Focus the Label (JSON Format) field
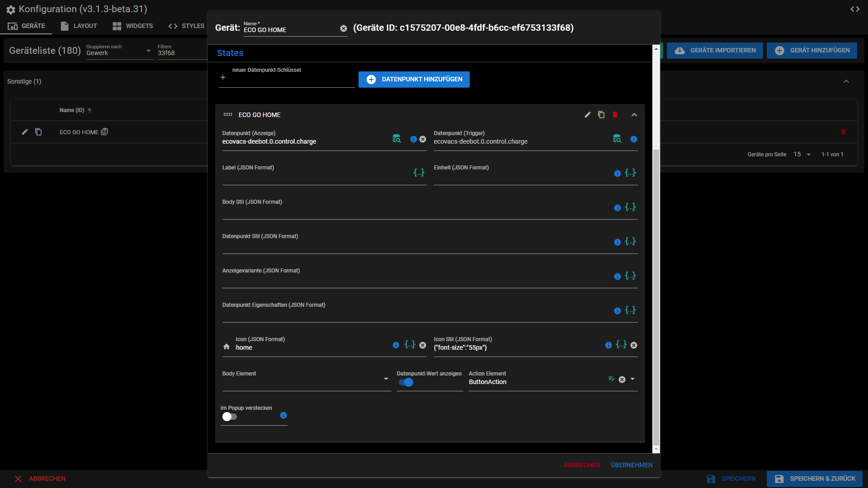 pyautogui.click(x=316, y=174)
